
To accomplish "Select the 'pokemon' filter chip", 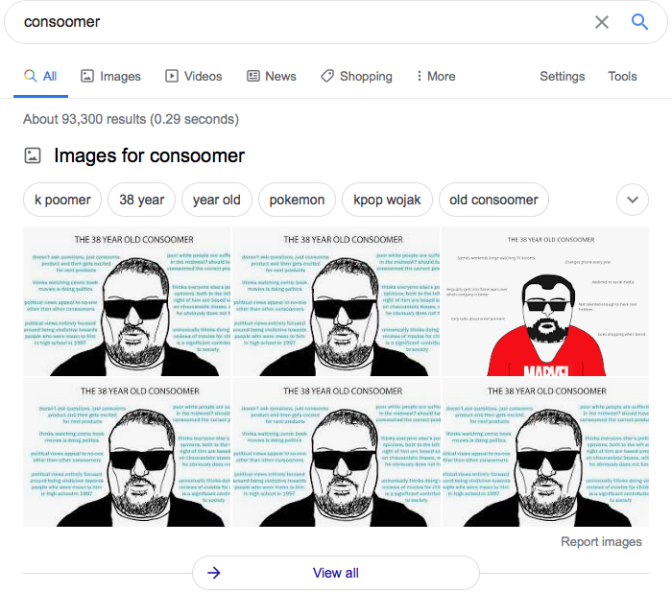I will 297,200.
